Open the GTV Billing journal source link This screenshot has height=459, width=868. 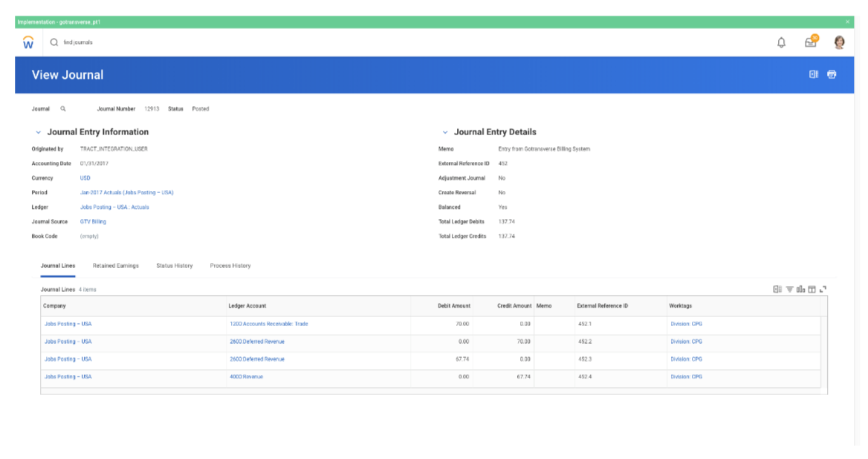[x=93, y=221]
